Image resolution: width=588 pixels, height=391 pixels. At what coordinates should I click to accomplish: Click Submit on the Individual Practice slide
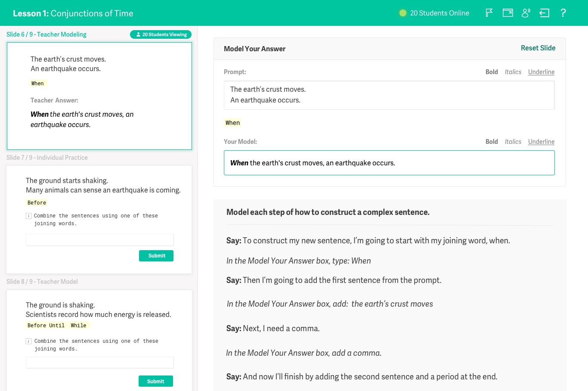(156, 255)
